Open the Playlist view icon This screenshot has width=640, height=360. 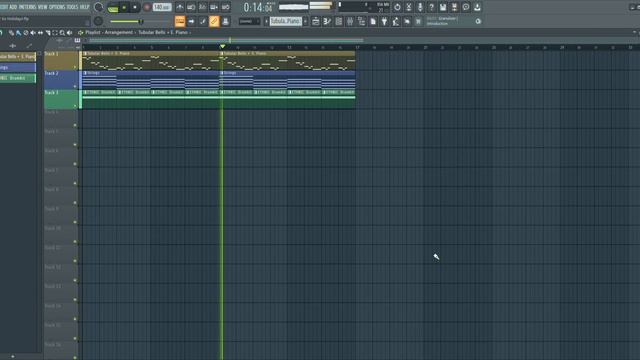pos(316,21)
